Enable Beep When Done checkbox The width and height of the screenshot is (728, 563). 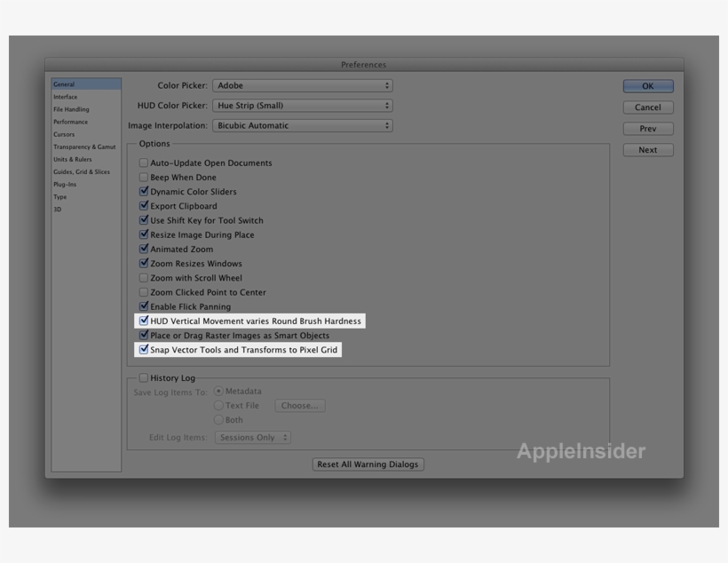point(144,177)
